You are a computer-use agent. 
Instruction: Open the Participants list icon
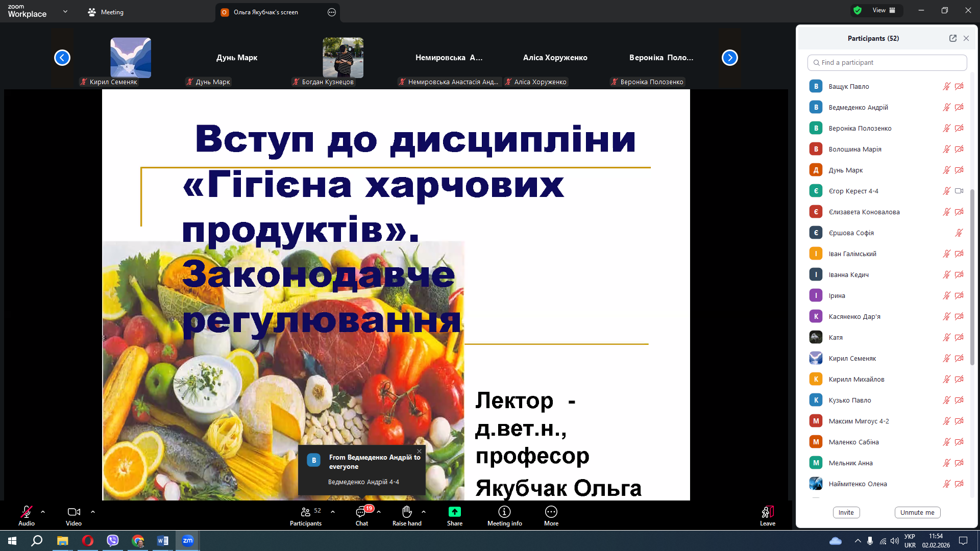pyautogui.click(x=306, y=512)
